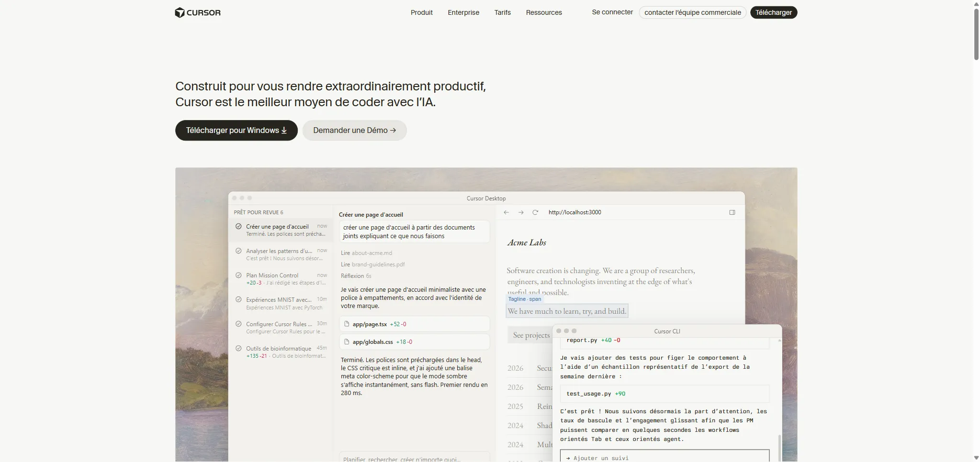Image resolution: width=980 pixels, height=462 pixels.
Task: Click contacter l'équipe commerciale button
Action: pos(692,12)
